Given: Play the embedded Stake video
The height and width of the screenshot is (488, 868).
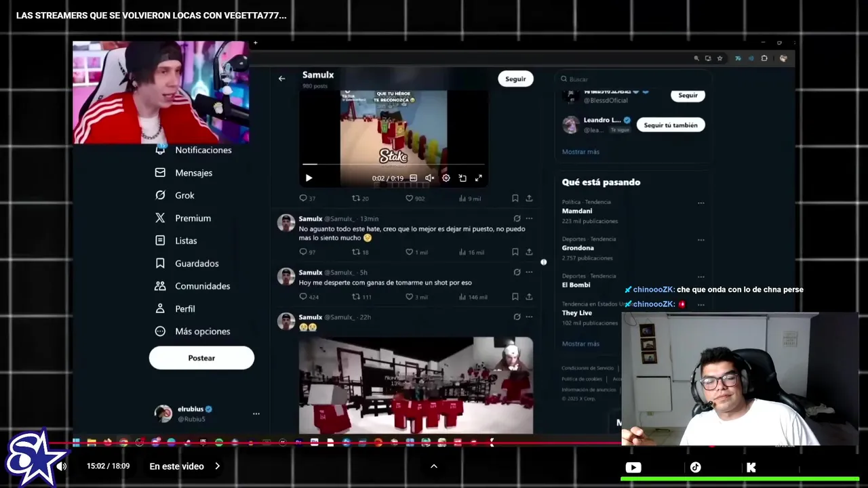Looking at the screenshot, I should 309,178.
